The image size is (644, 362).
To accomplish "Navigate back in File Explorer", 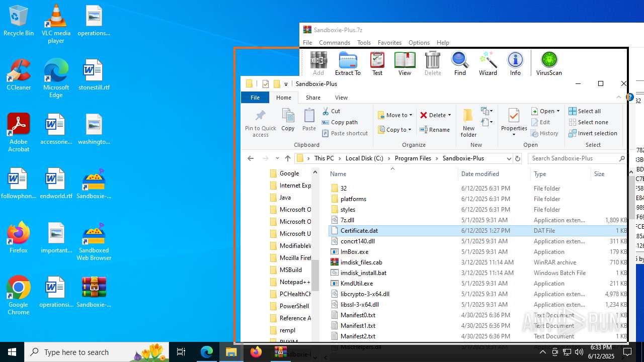I will [251, 158].
